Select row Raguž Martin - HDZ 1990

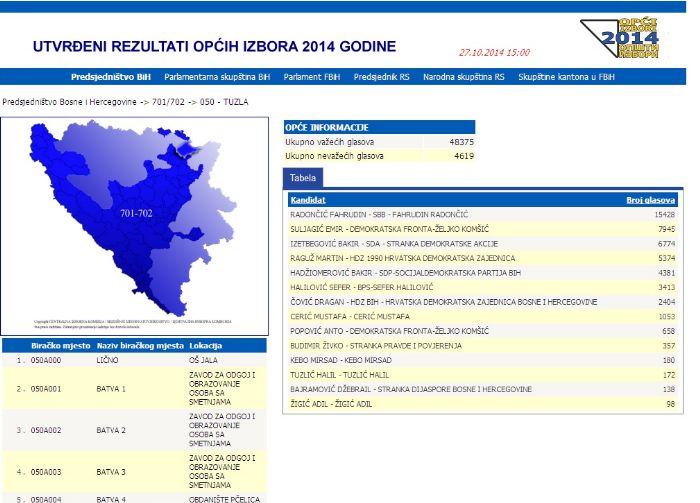pyautogui.click(x=483, y=258)
